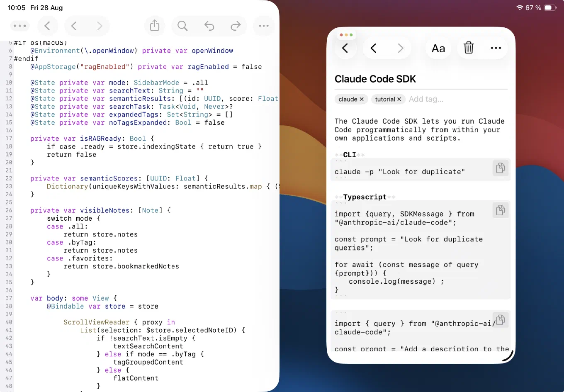564x392 pixels.
Task: Click the Typescript heading in the note
Action: [365, 197]
